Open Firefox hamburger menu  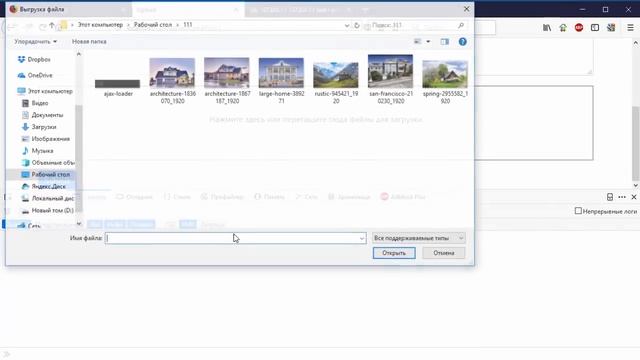coord(630,28)
